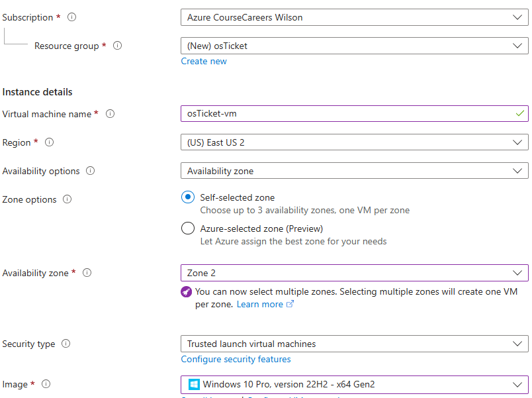Click green checkmark in VM name field
532x398 pixels.
click(520, 113)
